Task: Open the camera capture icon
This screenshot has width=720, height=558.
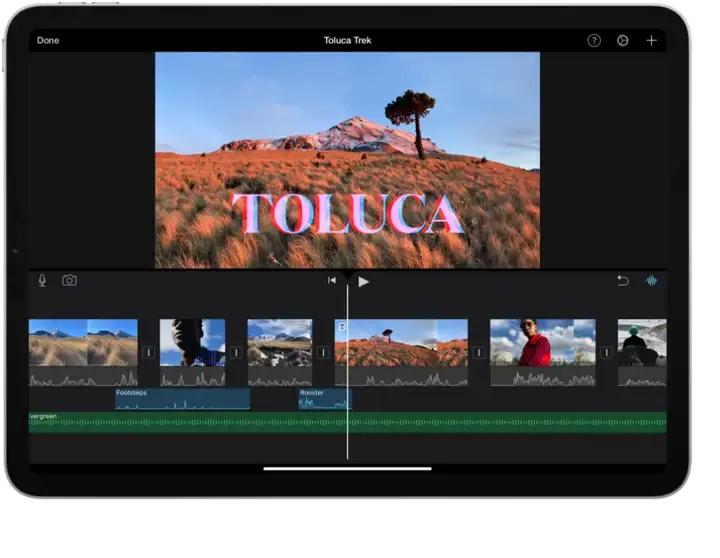Action: point(69,281)
